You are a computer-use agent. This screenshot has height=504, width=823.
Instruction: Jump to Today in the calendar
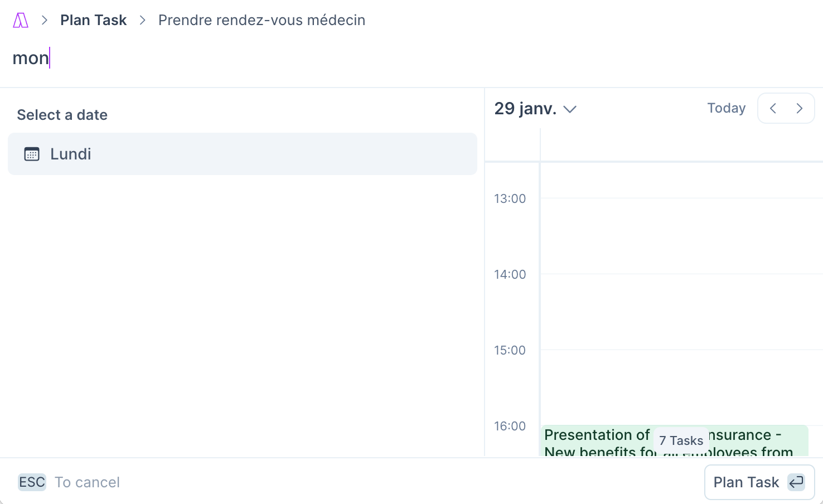click(x=727, y=108)
